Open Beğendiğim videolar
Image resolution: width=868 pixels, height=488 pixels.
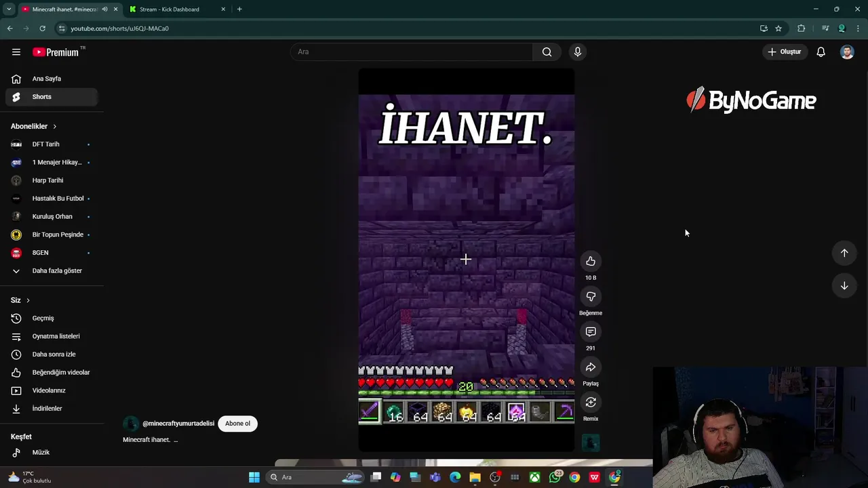click(52, 372)
